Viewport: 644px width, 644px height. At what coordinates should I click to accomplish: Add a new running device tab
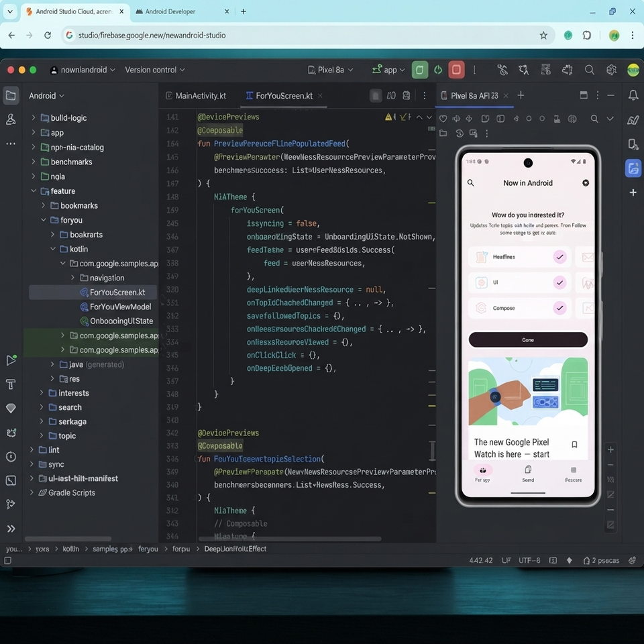pyautogui.click(x=521, y=95)
